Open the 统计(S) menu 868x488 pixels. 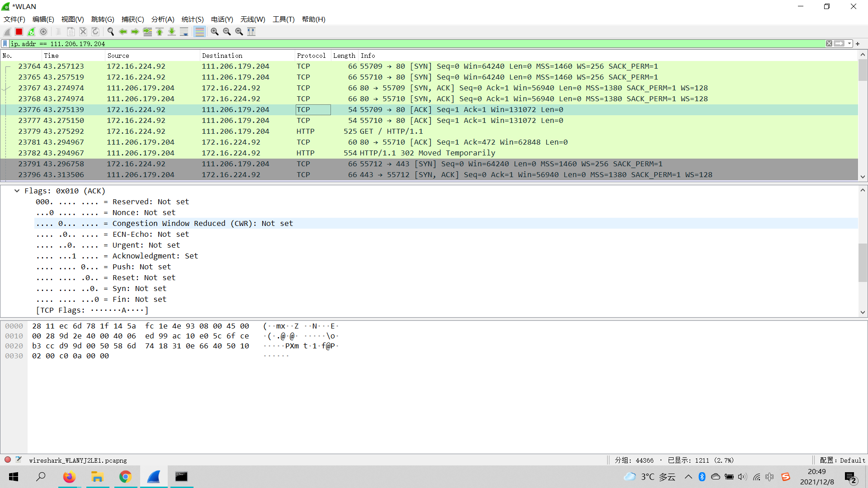point(192,19)
